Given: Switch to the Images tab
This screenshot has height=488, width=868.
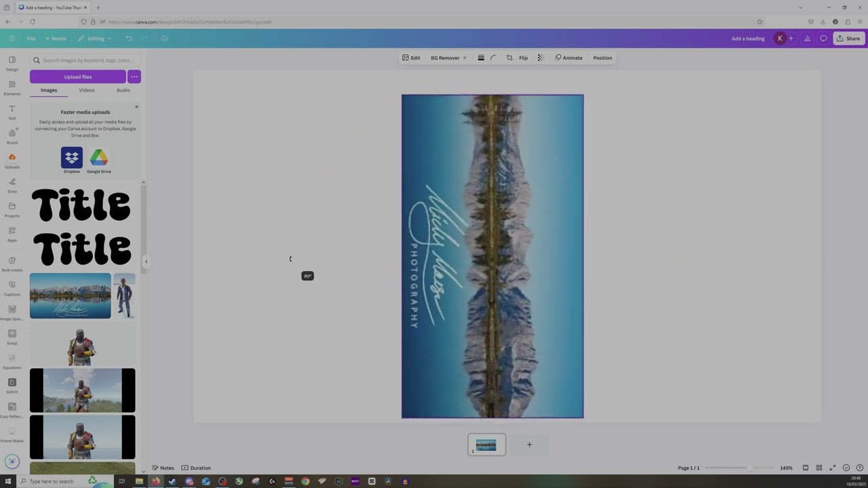Looking at the screenshot, I should point(49,90).
